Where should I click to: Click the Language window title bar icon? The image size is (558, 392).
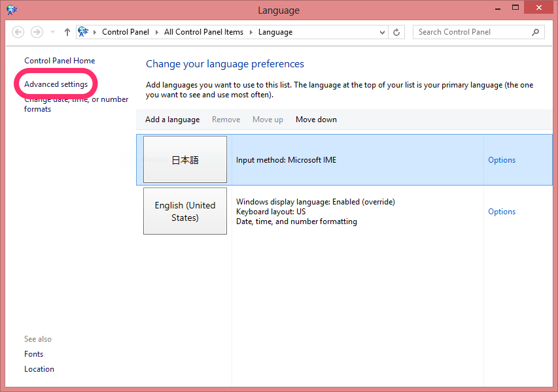coord(11,10)
